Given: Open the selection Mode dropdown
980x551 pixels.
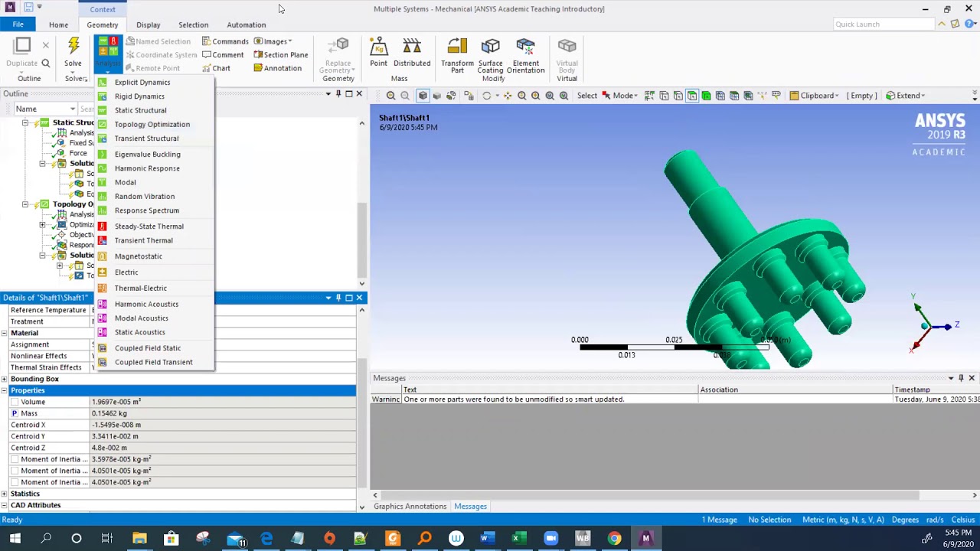Looking at the screenshot, I should point(622,96).
